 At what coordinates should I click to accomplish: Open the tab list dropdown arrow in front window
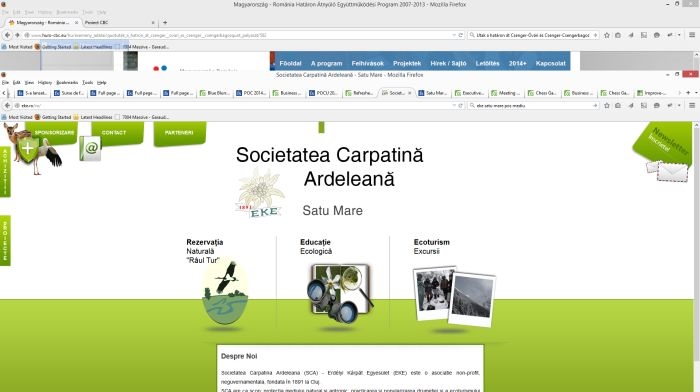(696, 93)
